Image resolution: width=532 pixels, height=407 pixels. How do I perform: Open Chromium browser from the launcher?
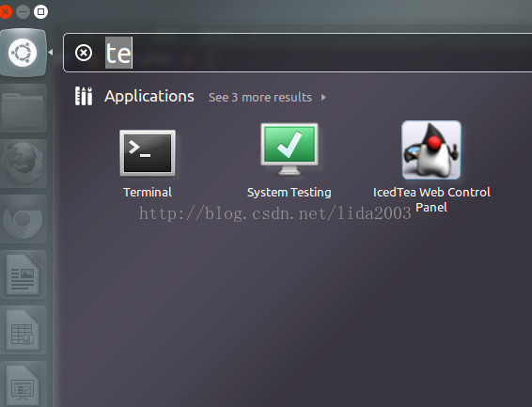pyautogui.click(x=23, y=219)
